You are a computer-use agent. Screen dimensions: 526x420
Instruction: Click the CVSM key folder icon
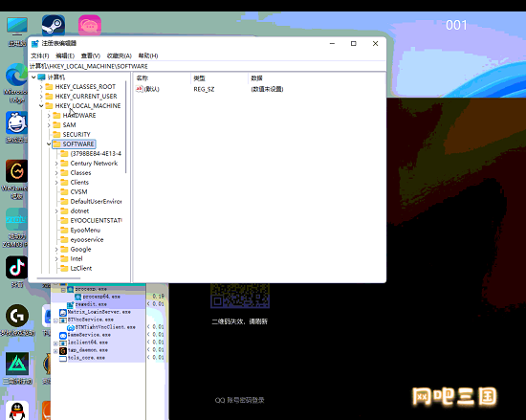pyautogui.click(x=64, y=192)
